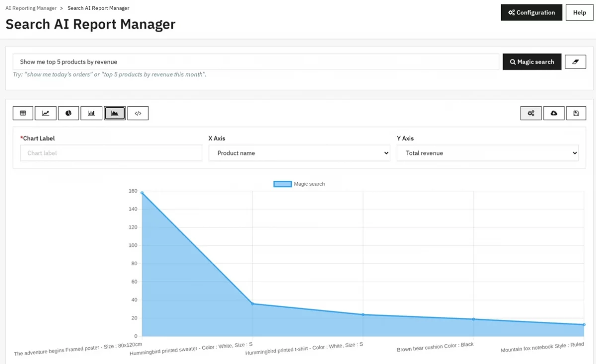This screenshot has height=364, width=596.
Task: Click the cloud download icon
Action: [554, 113]
